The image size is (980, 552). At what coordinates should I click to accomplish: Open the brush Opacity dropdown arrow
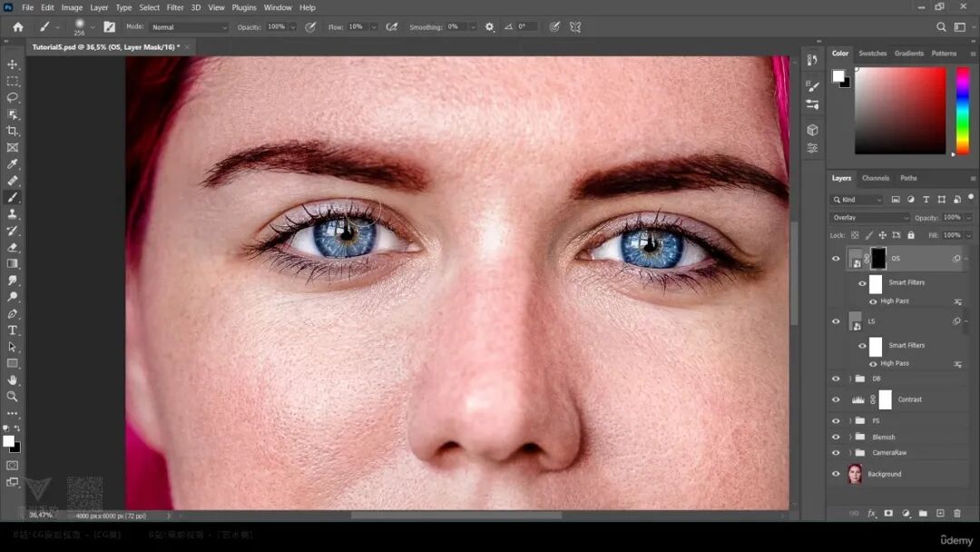click(x=292, y=27)
